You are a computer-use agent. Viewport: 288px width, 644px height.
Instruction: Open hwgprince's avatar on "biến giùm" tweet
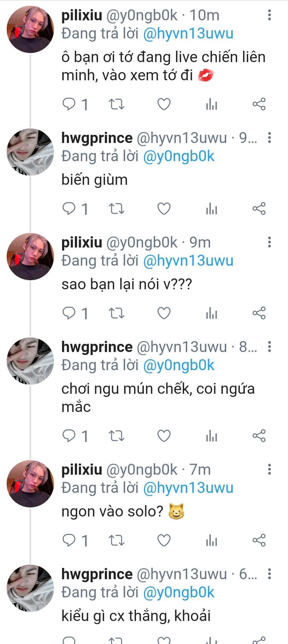click(30, 152)
